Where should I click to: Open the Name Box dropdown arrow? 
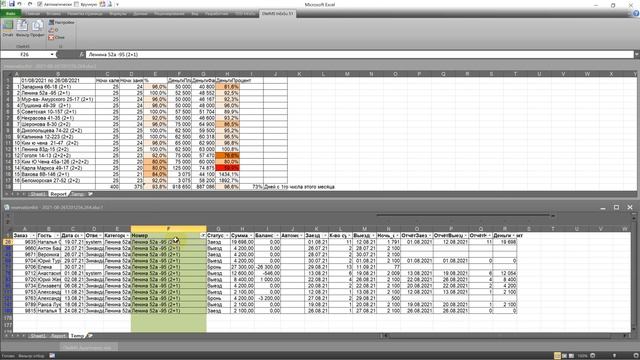[x=52, y=54]
